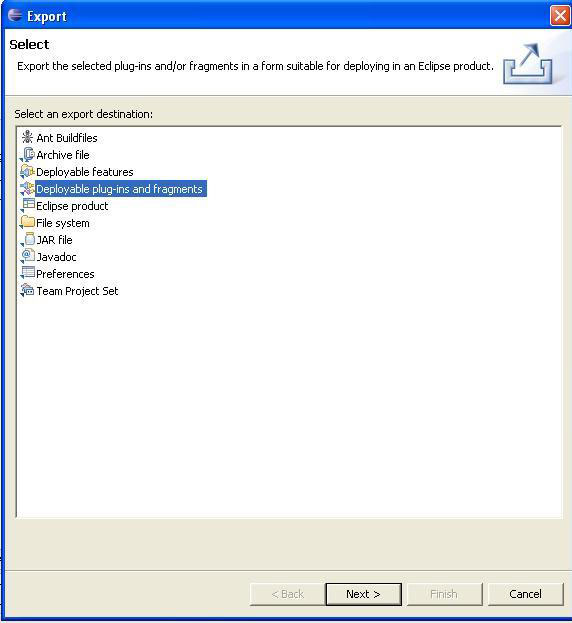Choose Archive file as export destination
572x623 pixels.
[x=63, y=155]
